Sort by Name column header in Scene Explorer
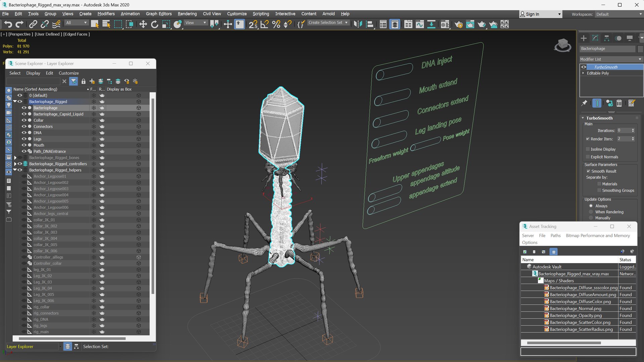Screen dimensions: 644x362 pos(50,89)
